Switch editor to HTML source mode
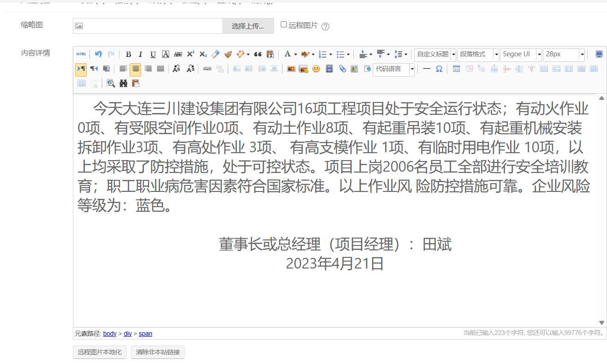The width and height of the screenshot is (607, 364). (81, 54)
